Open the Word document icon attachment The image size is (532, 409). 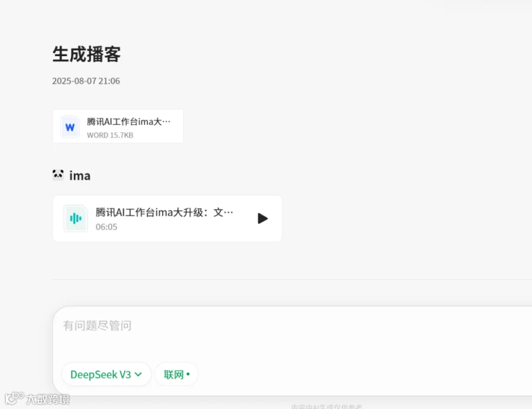point(70,127)
